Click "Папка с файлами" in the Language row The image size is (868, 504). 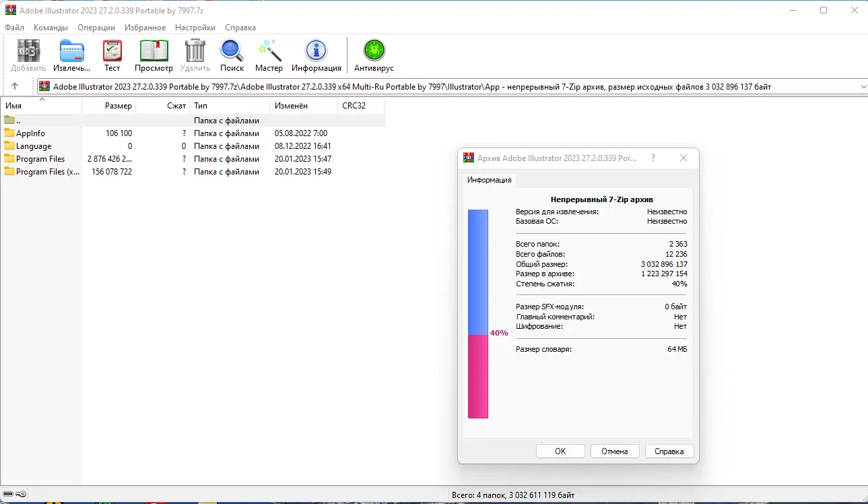tap(226, 146)
